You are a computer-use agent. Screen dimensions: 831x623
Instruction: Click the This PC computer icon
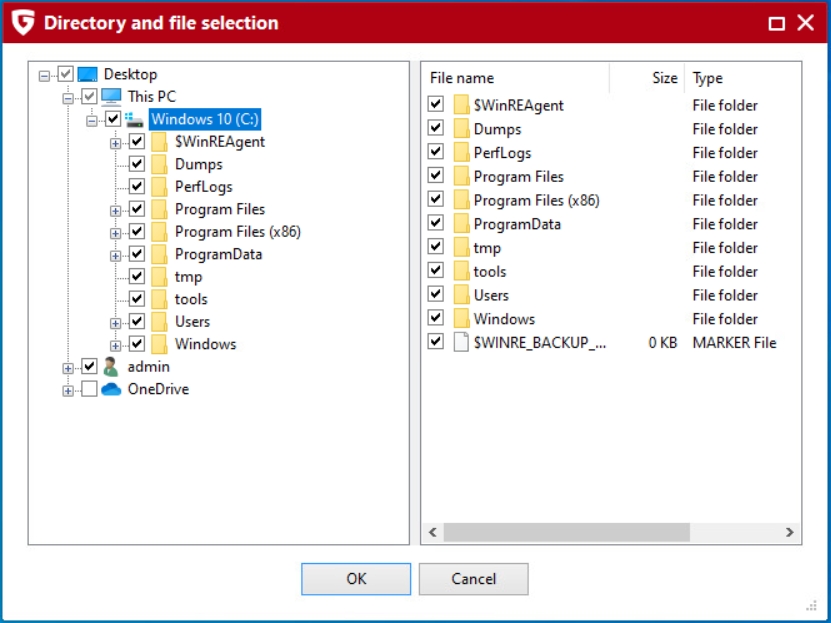click(x=111, y=96)
